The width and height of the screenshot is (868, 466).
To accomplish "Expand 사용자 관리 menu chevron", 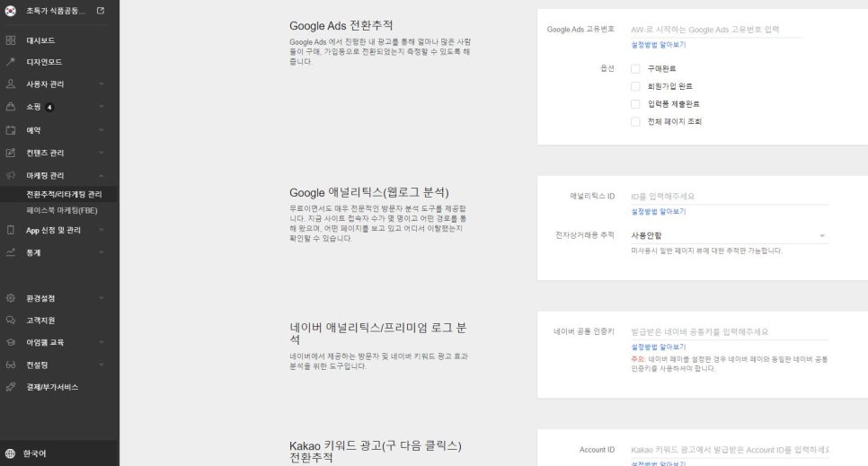I will point(102,84).
